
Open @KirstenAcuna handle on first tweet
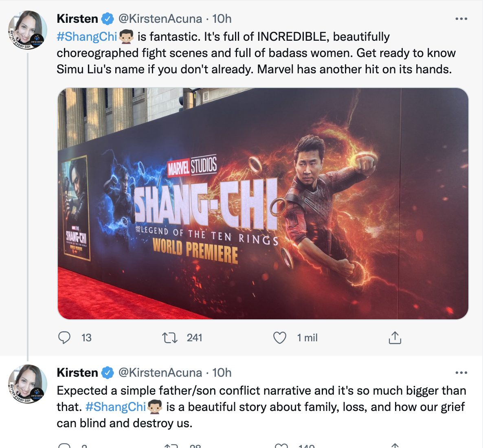tap(160, 19)
